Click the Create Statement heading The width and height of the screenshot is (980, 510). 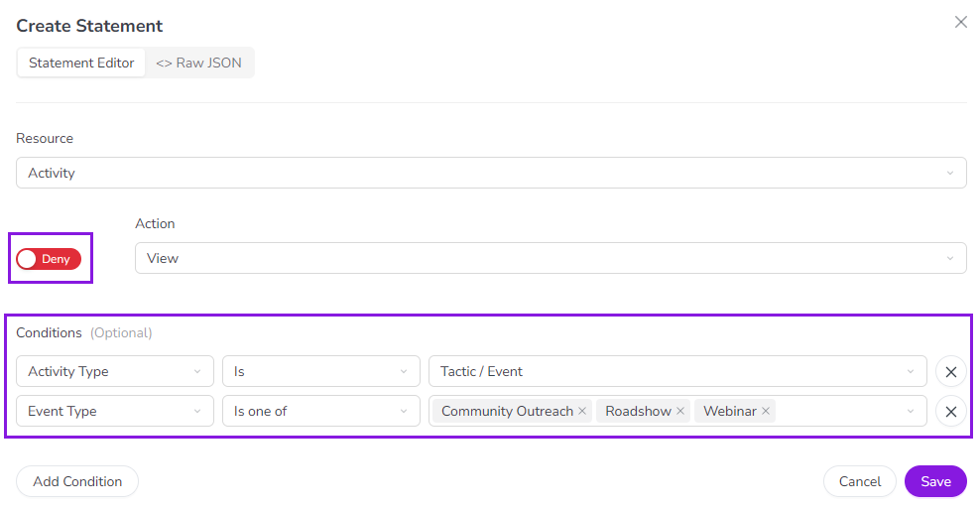(89, 26)
